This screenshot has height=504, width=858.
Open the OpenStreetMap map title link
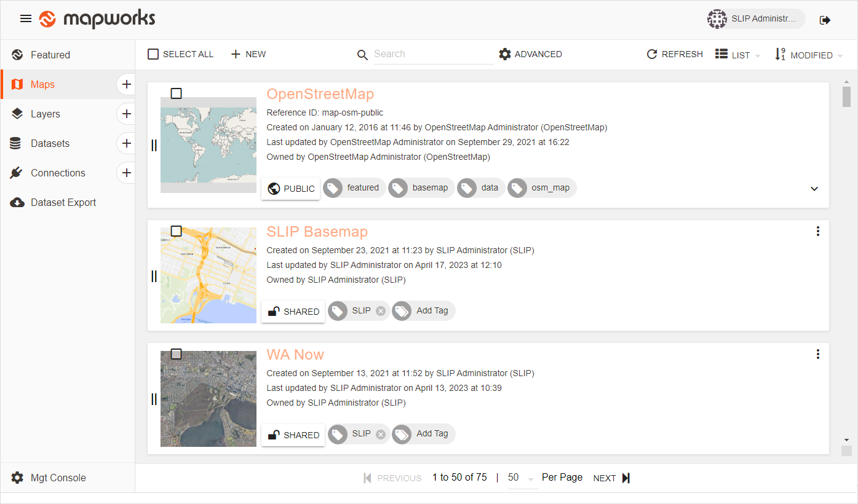320,94
